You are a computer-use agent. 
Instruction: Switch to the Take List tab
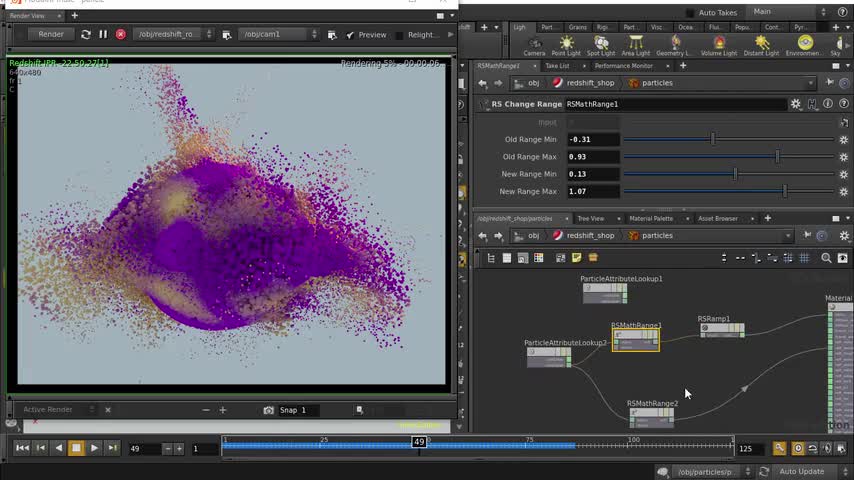[556, 66]
